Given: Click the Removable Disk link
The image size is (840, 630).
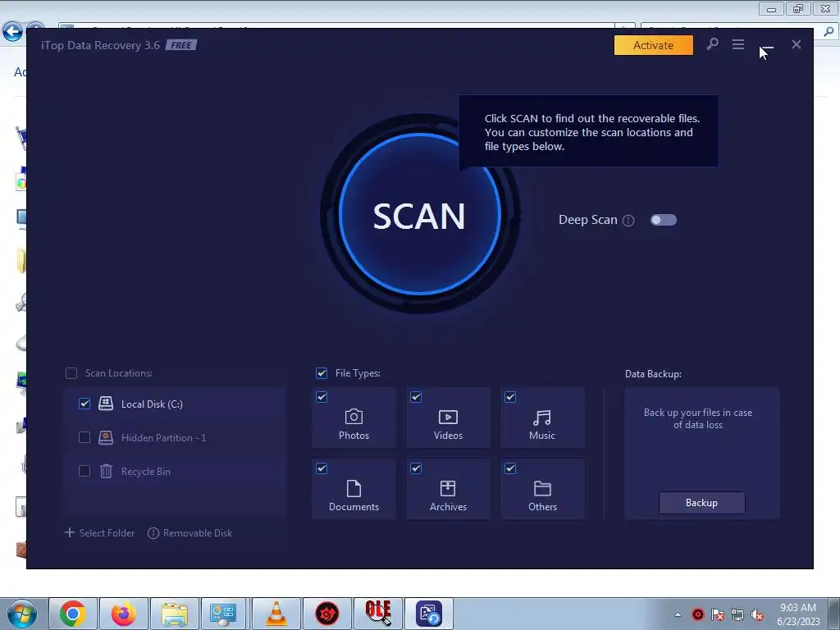Looking at the screenshot, I should tap(189, 533).
